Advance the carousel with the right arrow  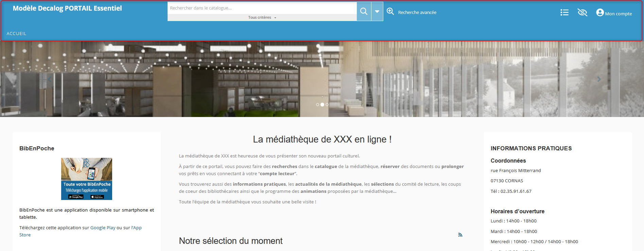point(599,79)
